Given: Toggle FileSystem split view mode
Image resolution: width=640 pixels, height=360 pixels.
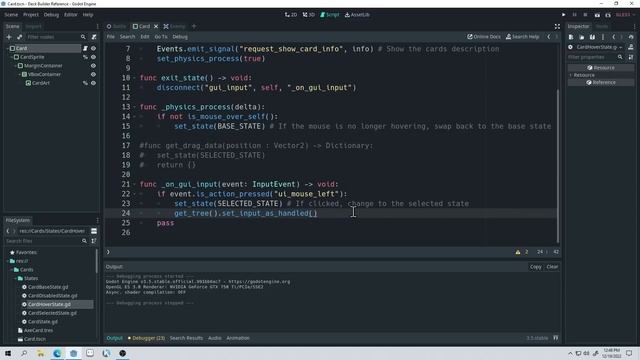Looking at the screenshot, I should coord(94,231).
